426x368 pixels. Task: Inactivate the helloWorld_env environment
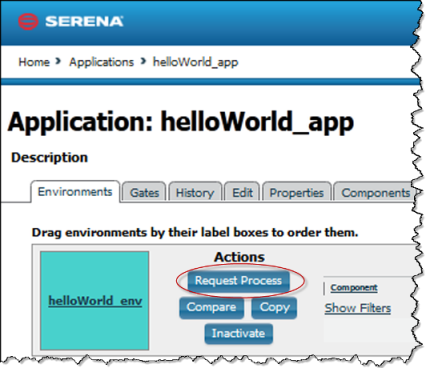click(239, 333)
